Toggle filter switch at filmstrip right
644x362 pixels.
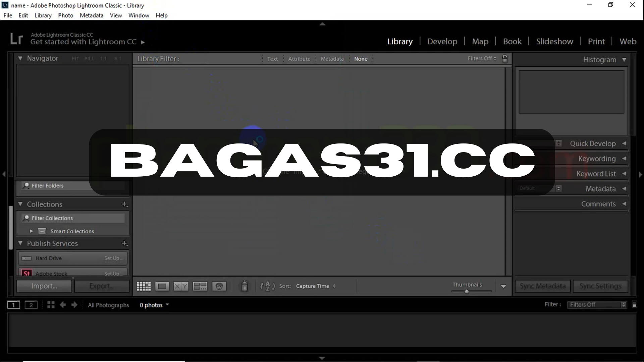coord(634,305)
